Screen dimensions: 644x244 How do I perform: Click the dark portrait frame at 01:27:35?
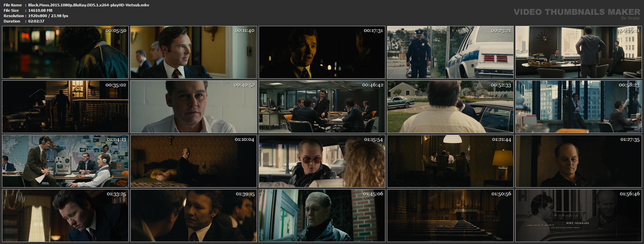click(578, 161)
